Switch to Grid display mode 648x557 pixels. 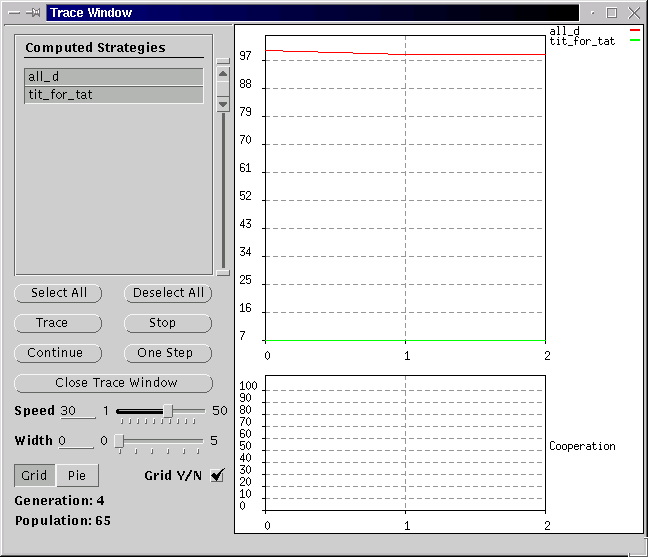coord(34,475)
